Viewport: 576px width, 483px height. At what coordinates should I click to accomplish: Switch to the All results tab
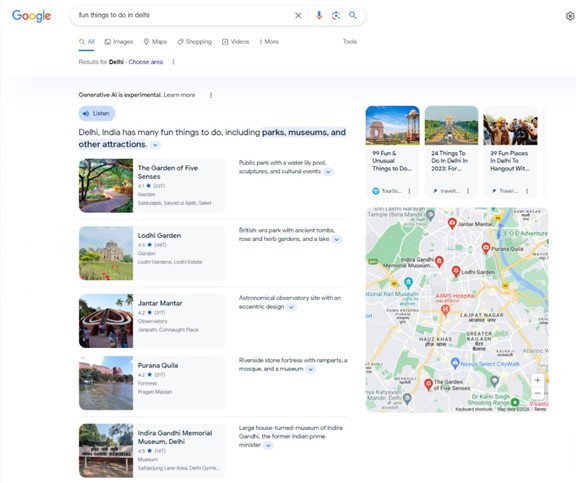coord(87,42)
